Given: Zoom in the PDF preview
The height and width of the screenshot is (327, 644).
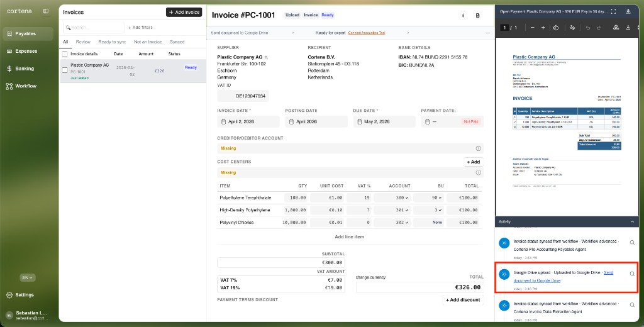Looking at the screenshot, I should tap(543, 28).
